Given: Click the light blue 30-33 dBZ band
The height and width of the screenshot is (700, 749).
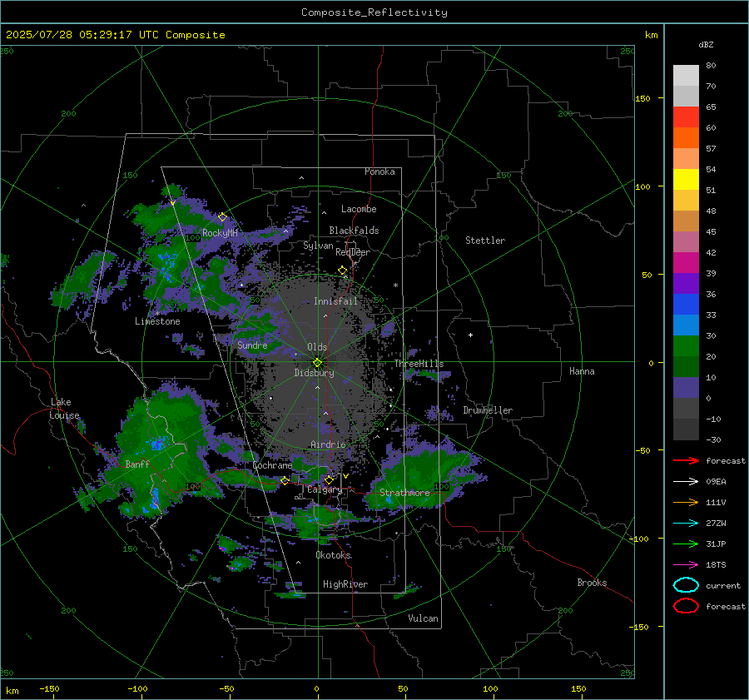Looking at the screenshot, I should click(686, 325).
